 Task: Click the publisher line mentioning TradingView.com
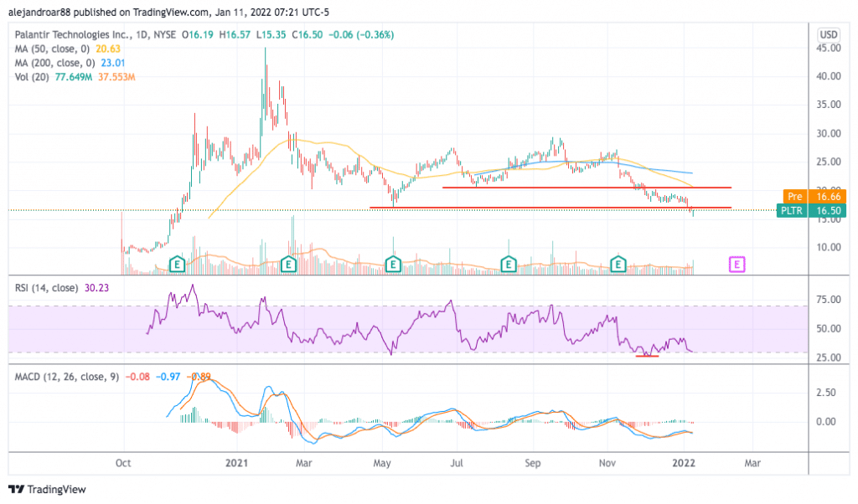[x=168, y=12]
